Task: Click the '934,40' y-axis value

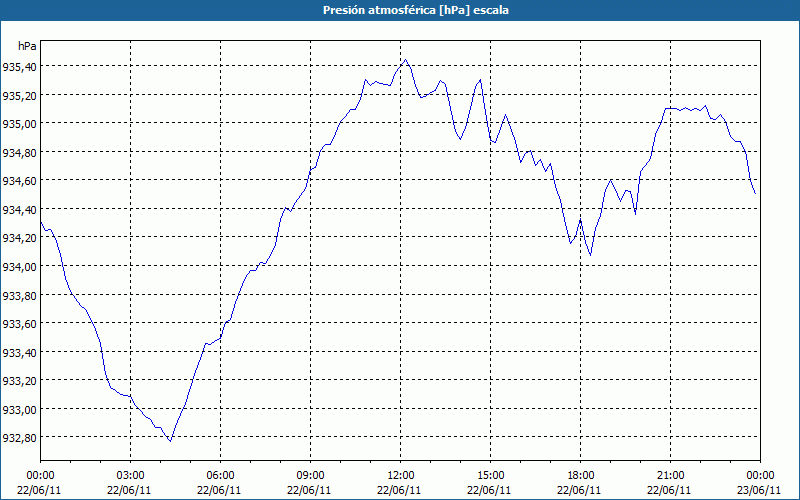Action: click(x=18, y=209)
